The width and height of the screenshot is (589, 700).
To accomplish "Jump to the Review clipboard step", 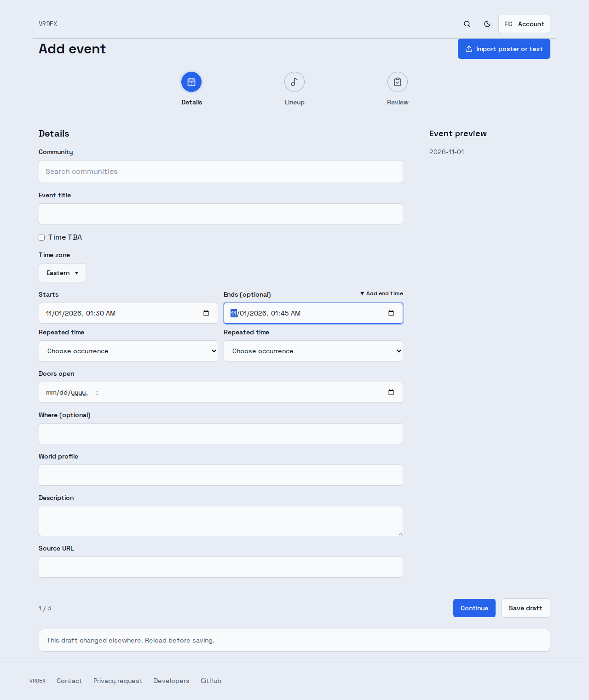I will pos(398,82).
